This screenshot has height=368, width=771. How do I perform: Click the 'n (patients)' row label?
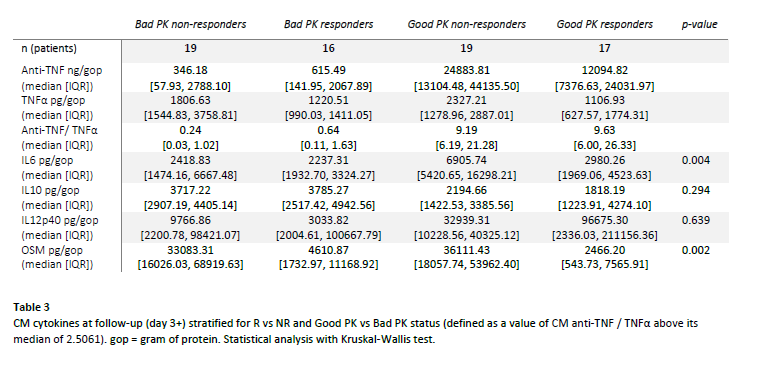pos(49,48)
